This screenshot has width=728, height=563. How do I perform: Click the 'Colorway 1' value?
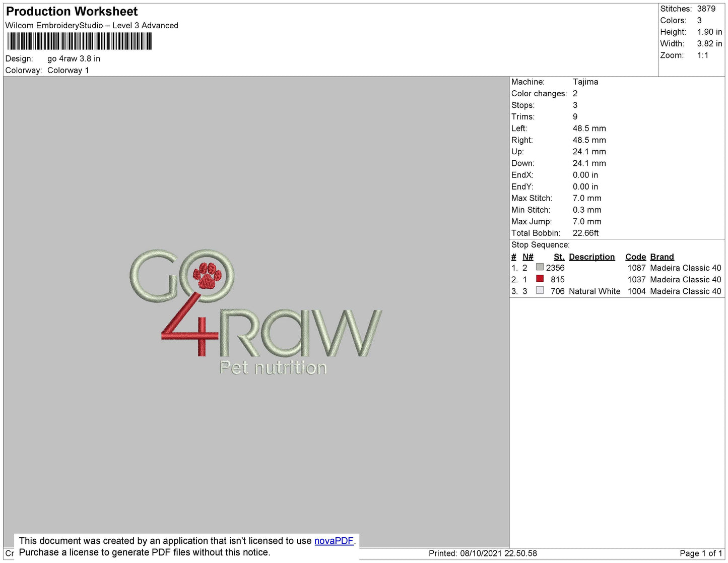68,71
